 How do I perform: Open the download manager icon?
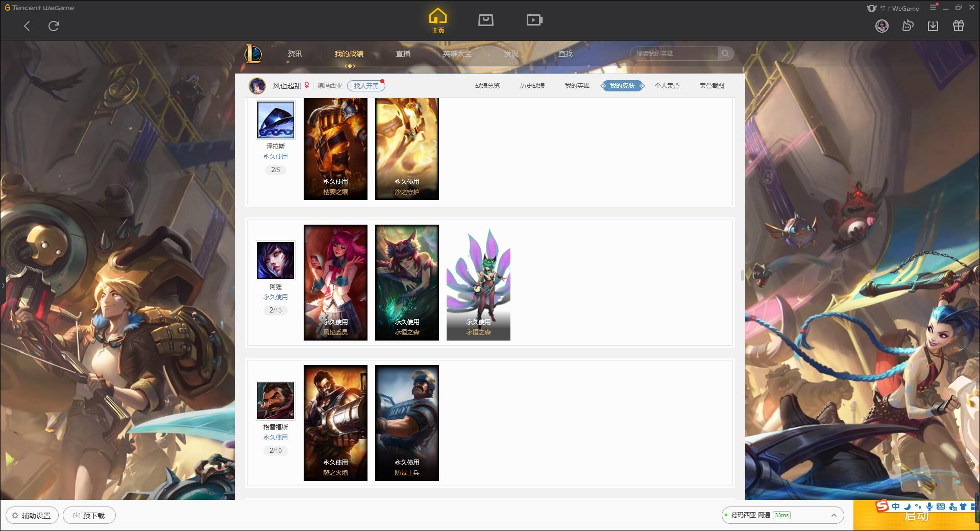(x=933, y=26)
